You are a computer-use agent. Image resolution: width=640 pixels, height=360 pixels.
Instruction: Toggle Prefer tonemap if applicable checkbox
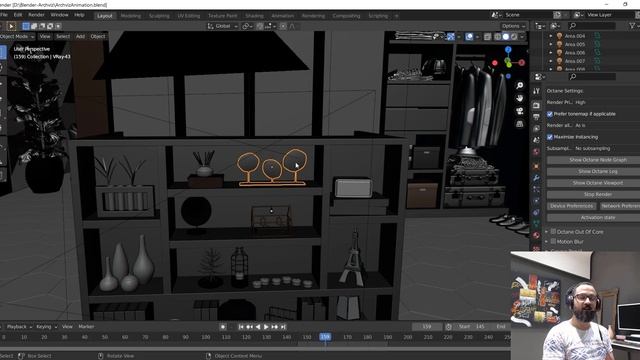click(549, 114)
